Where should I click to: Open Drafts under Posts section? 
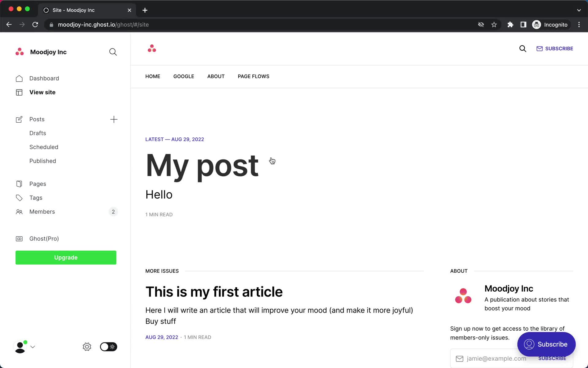38,133
